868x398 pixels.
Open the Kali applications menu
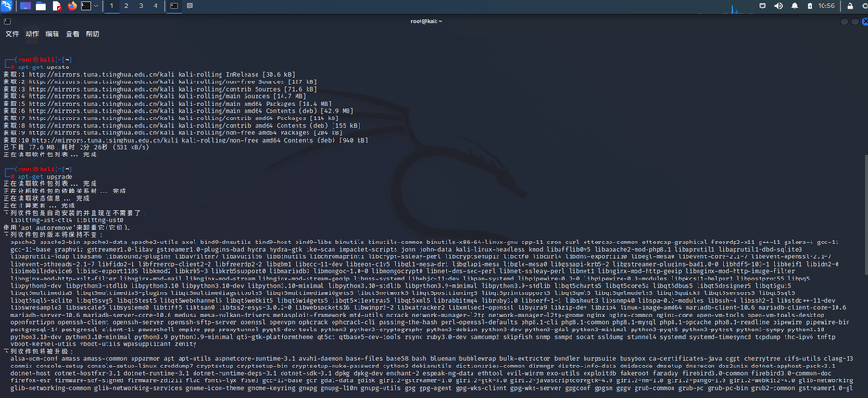pyautogui.click(x=6, y=6)
